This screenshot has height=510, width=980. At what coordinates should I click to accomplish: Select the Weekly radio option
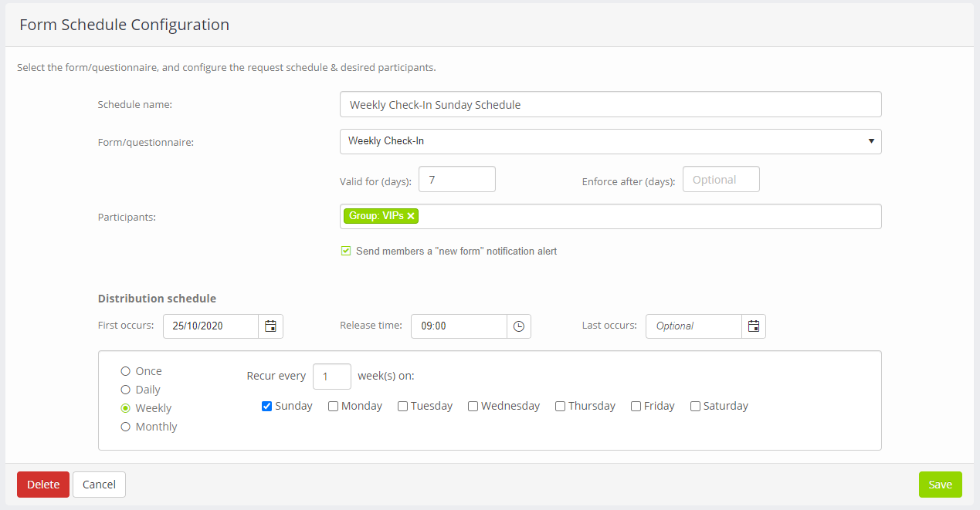point(125,408)
